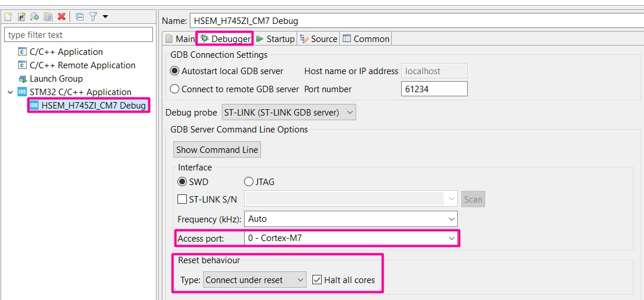Screen dimensions: 644x300
Task: Open the Frequency (kHz) dropdown
Action: point(351,219)
